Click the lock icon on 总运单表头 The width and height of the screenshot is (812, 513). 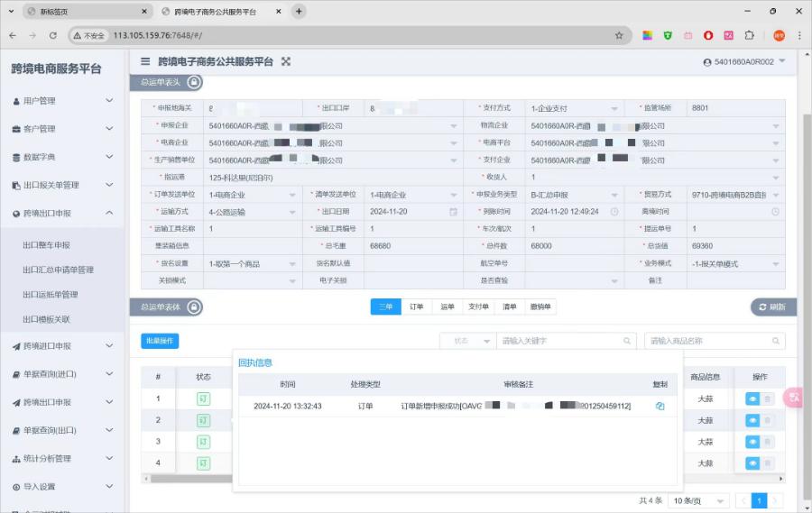coord(194,82)
